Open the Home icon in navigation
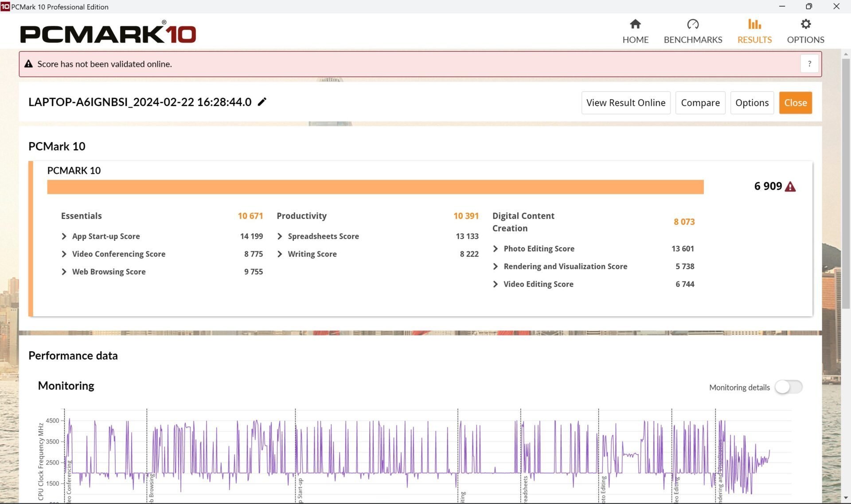Viewport: 851px width, 504px height. click(635, 24)
